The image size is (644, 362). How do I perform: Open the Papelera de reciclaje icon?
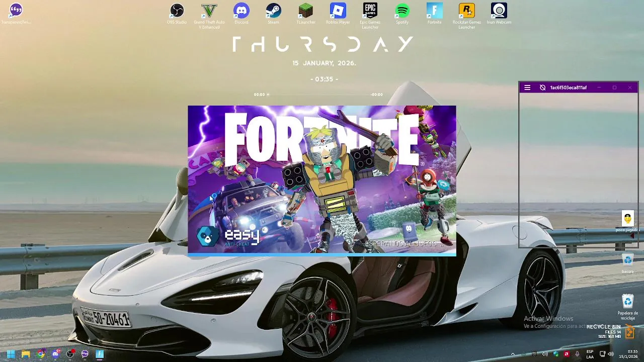tap(627, 307)
